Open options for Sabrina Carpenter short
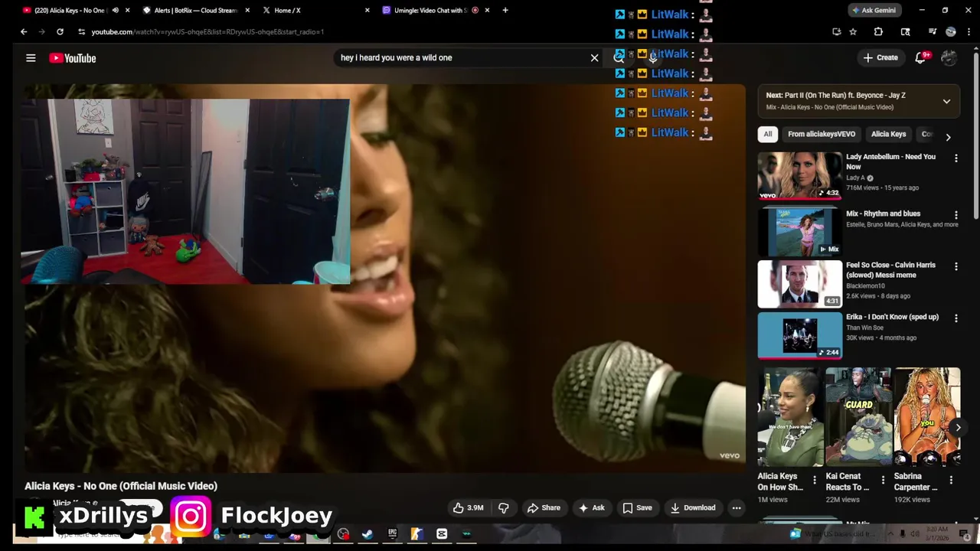Screen dimensions: 980x551 point(951,480)
